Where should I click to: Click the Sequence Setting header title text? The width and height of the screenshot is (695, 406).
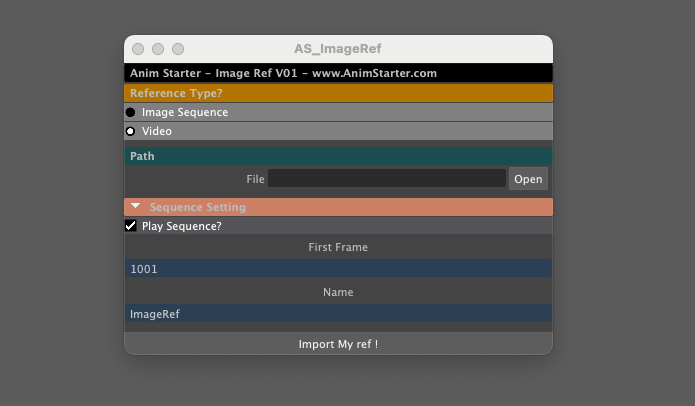pos(198,207)
